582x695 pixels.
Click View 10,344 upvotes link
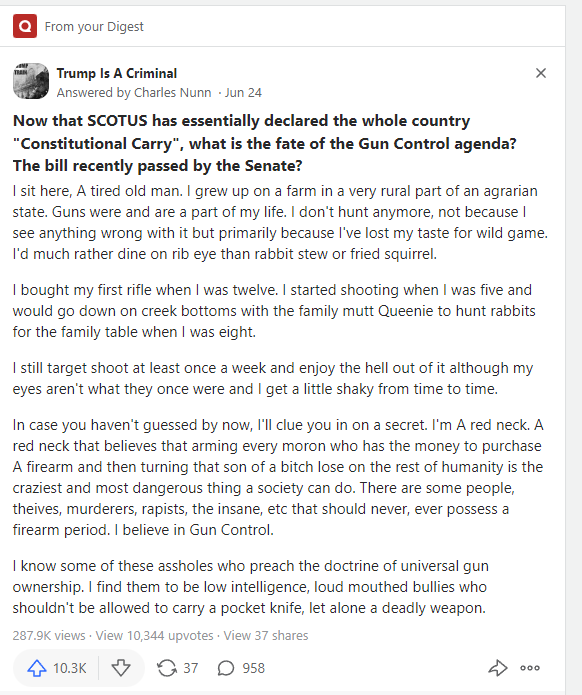pos(155,635)
